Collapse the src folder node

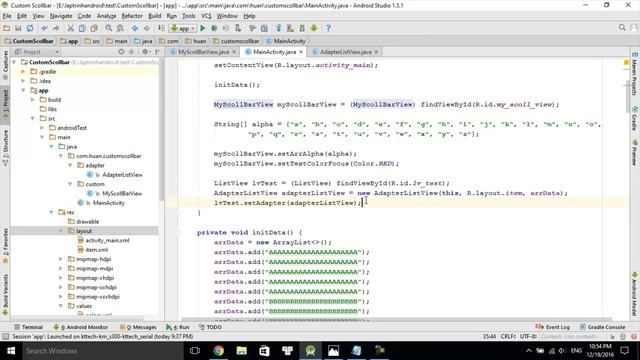33,118
